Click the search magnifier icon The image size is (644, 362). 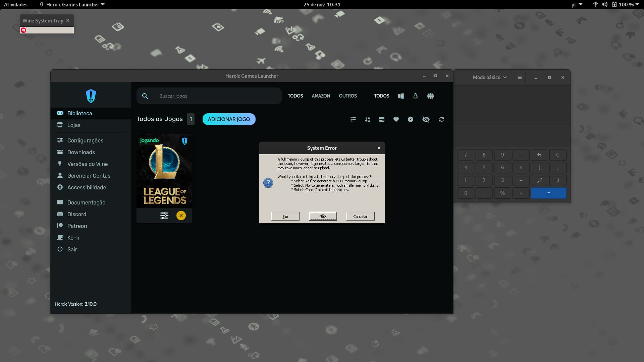(x=145, y=96)
